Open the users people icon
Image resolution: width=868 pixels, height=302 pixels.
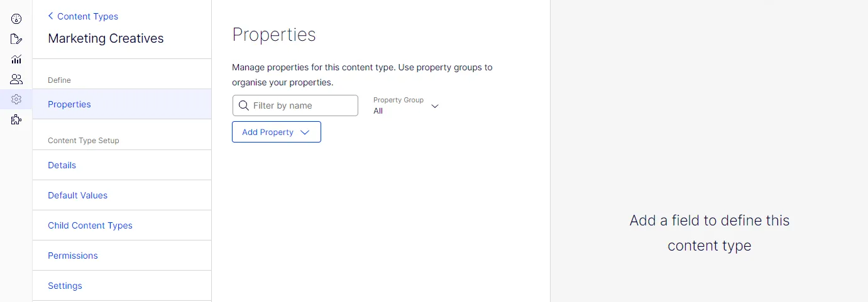point(16,79)
